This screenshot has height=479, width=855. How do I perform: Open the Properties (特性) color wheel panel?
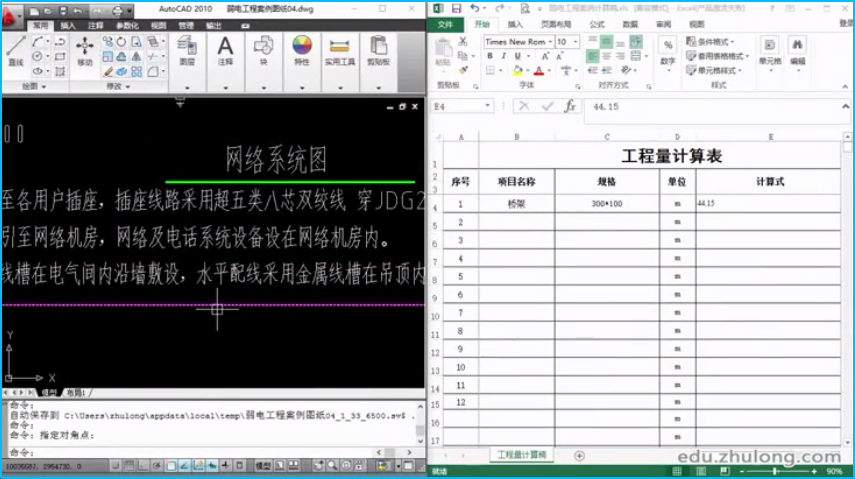[302, 51]
